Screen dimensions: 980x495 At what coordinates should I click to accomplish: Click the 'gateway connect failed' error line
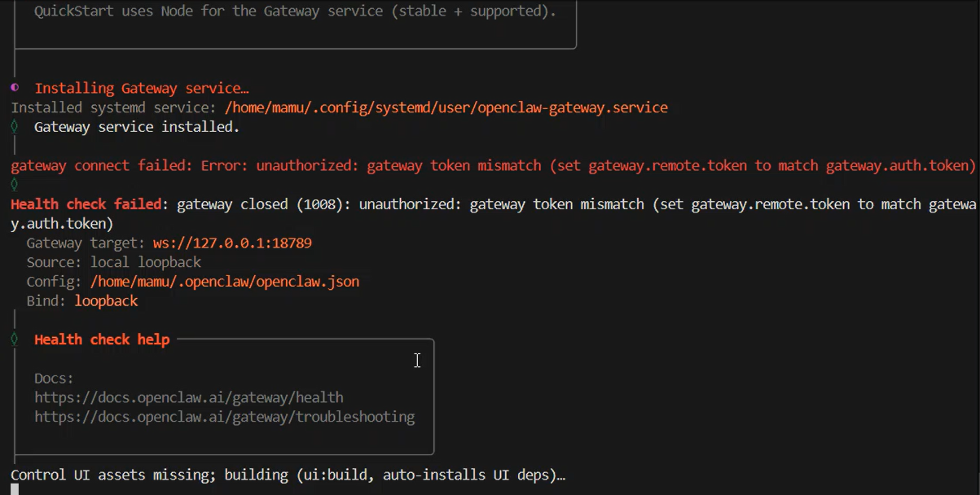pyautogui.click(x=493, y=165)
